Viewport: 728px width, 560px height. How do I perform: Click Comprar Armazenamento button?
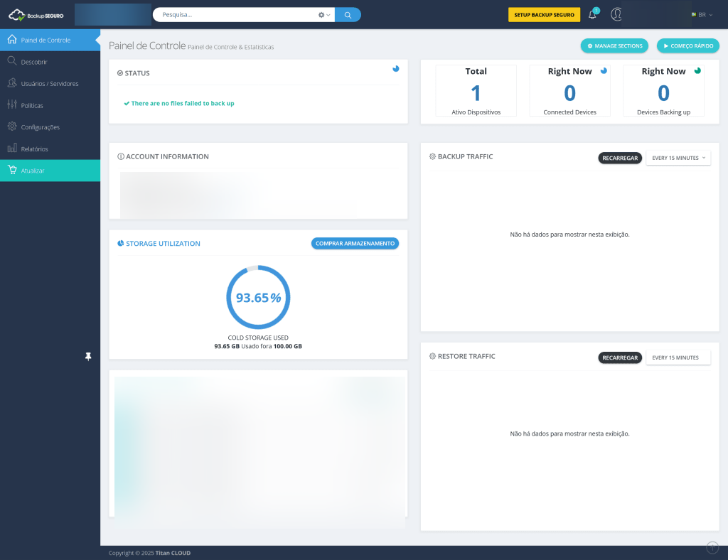tap(355, 244)
